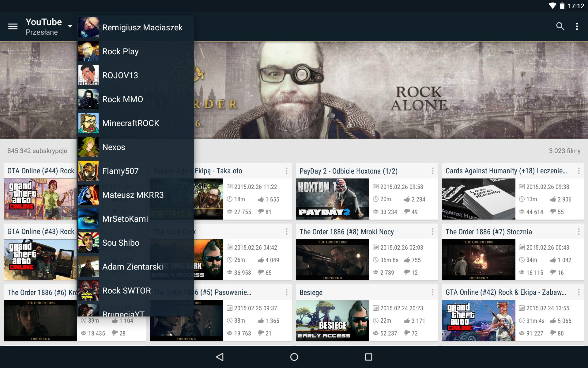This screenshot has width=588, height=368.
Task: Select MinecraftROCK channel entry
Action: 135,123
